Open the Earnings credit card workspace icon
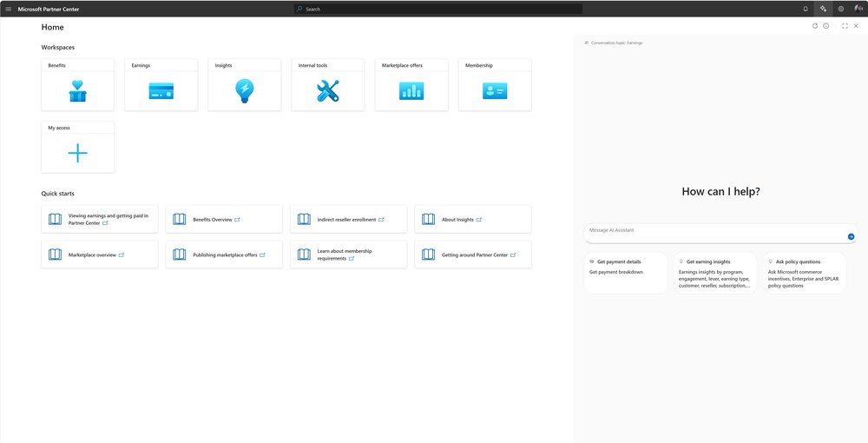 pyautogui.click(x=161, y=91)
